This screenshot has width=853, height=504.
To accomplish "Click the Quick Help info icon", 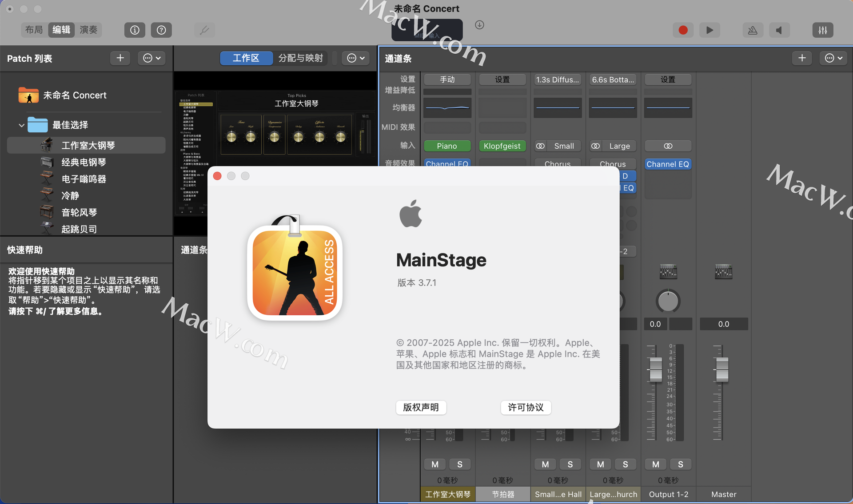I will (135, 30).
